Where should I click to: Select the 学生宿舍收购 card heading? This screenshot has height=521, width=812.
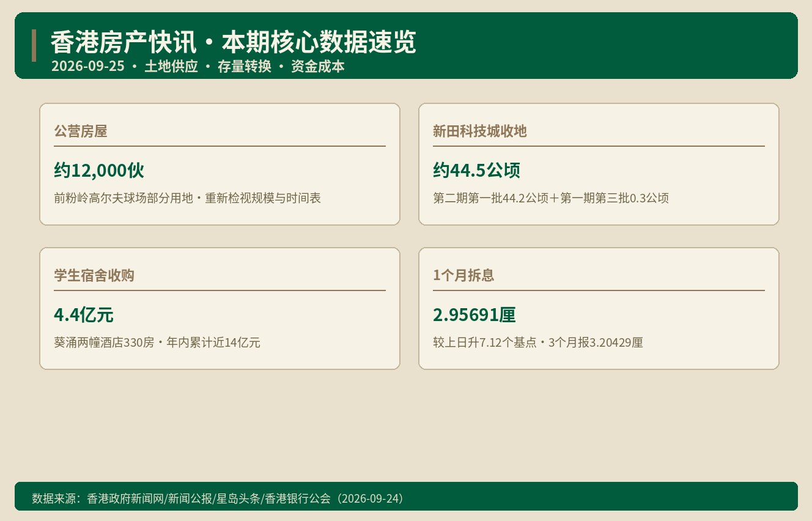click(x=94, y=275)
